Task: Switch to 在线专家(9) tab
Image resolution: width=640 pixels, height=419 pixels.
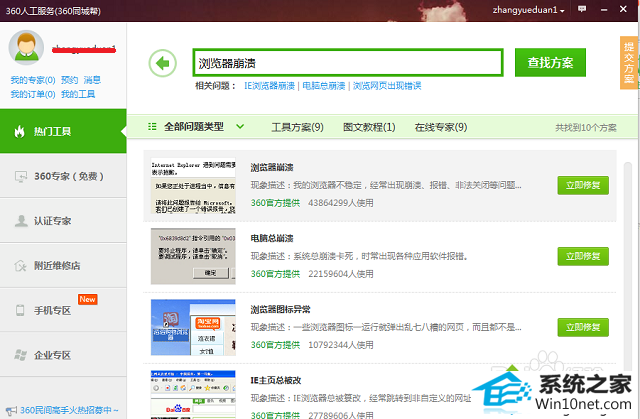Action: [x=441, y=127]
